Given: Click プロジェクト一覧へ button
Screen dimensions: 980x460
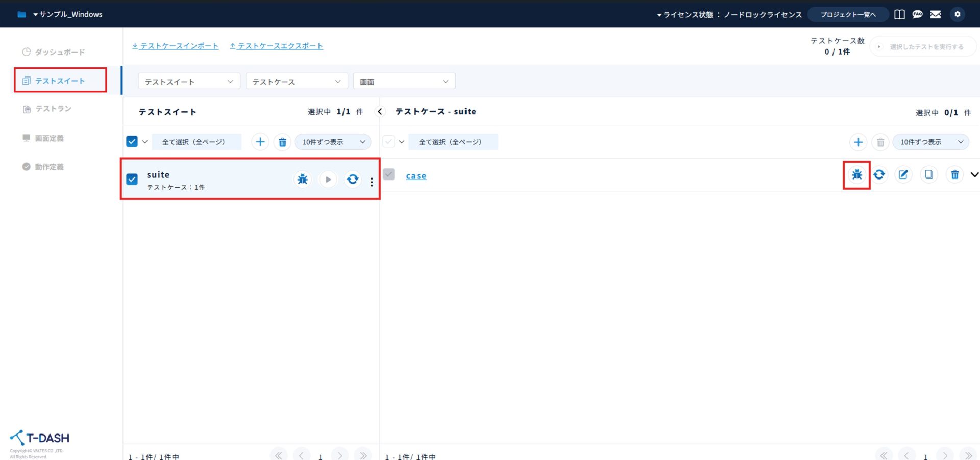Looking at the screenshot, I should coord(848,14).
